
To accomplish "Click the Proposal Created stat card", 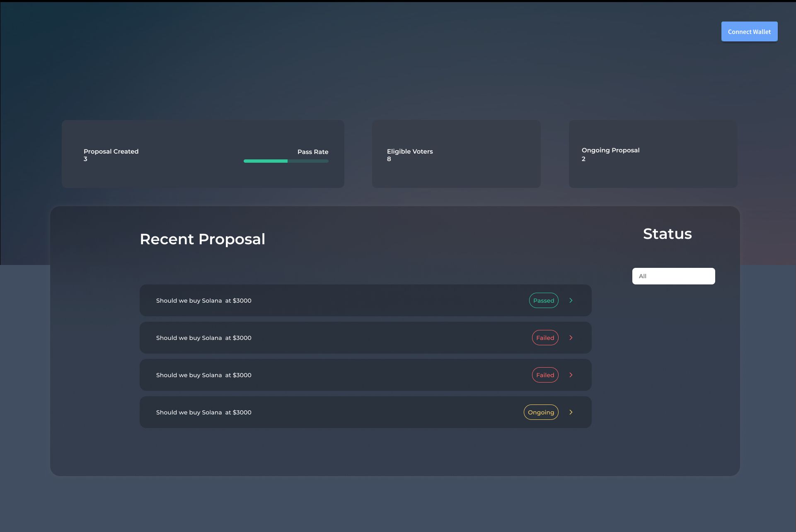I will (x=203, y=154).
